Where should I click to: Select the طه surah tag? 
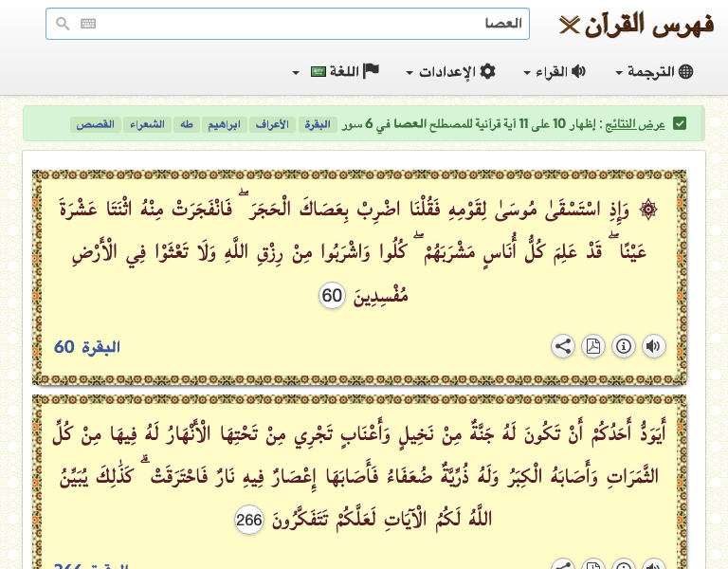187,124
